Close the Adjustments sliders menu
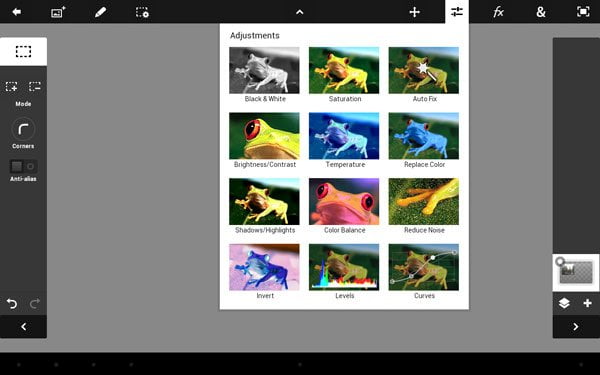Screen dimensions: 600x375 click(x=457, y=11)
